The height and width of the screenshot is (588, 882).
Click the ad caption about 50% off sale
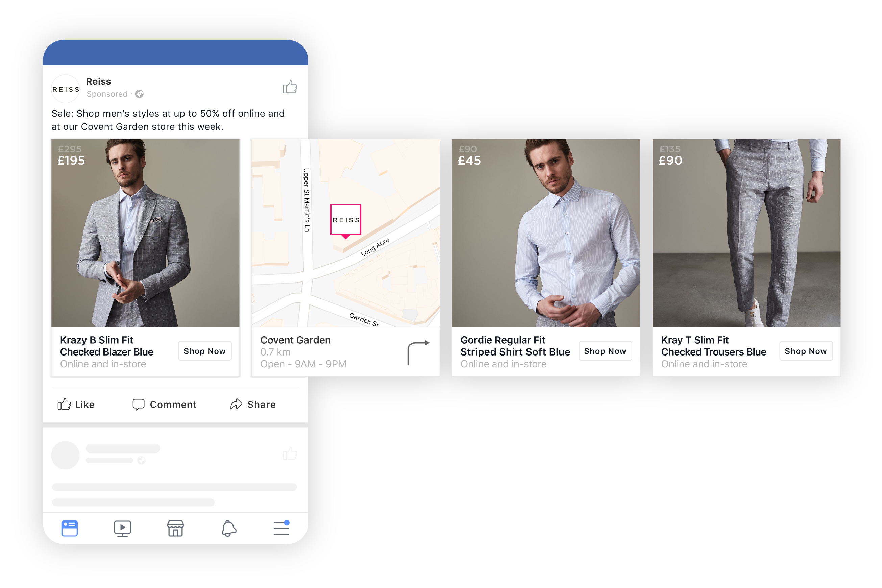168,120
